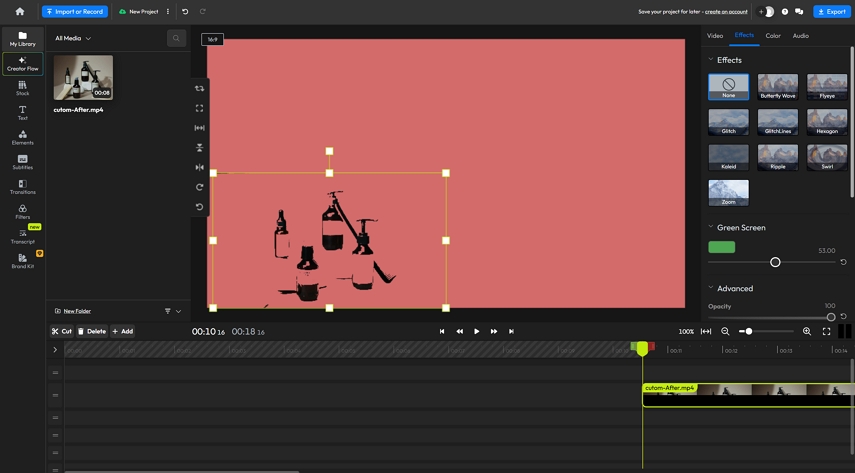Open the All Media dropdown

[x=73, y=38]
